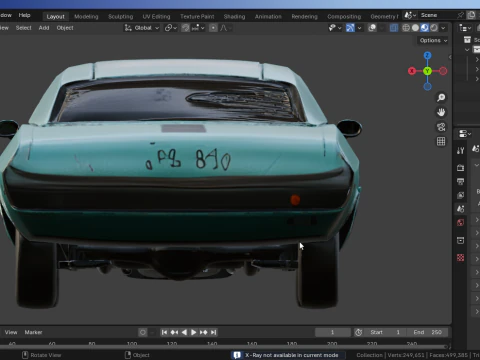
Task: Open the Properties editor type dropdown
Action: pos(465,134)
